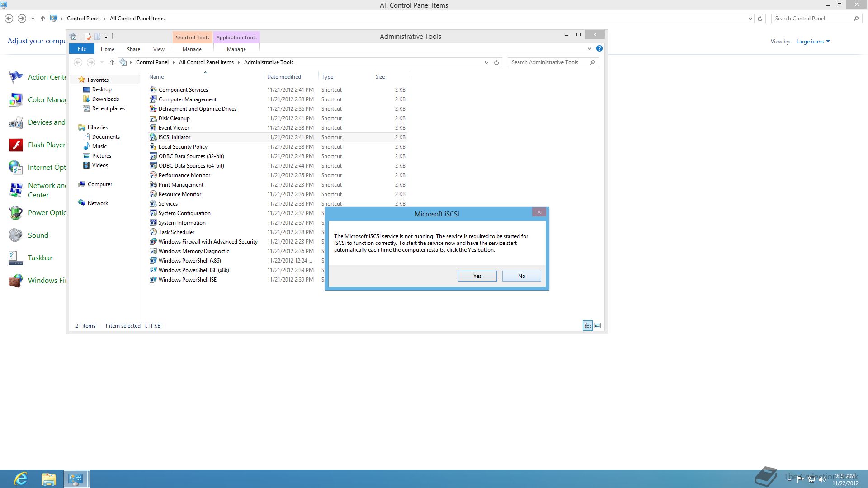Screen dimensions: 868x488
Task: Select the Print Management icon
Action: (153, 185)
